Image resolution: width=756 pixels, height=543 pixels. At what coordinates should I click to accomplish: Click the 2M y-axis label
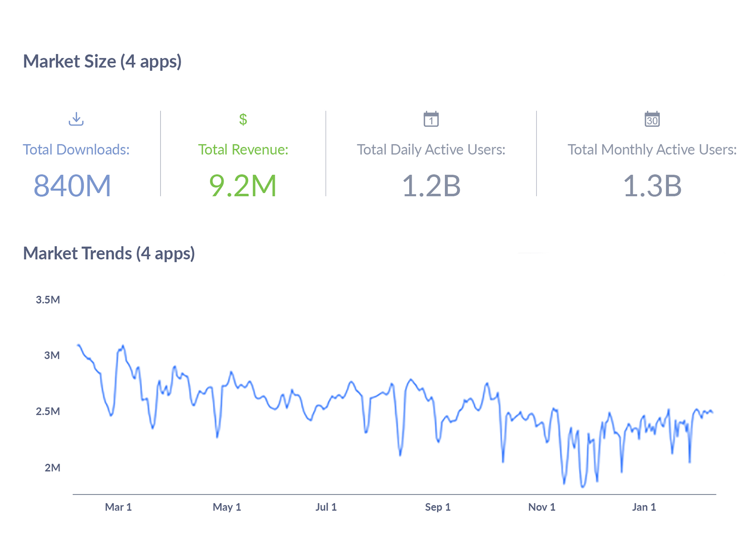coord(52,467)
